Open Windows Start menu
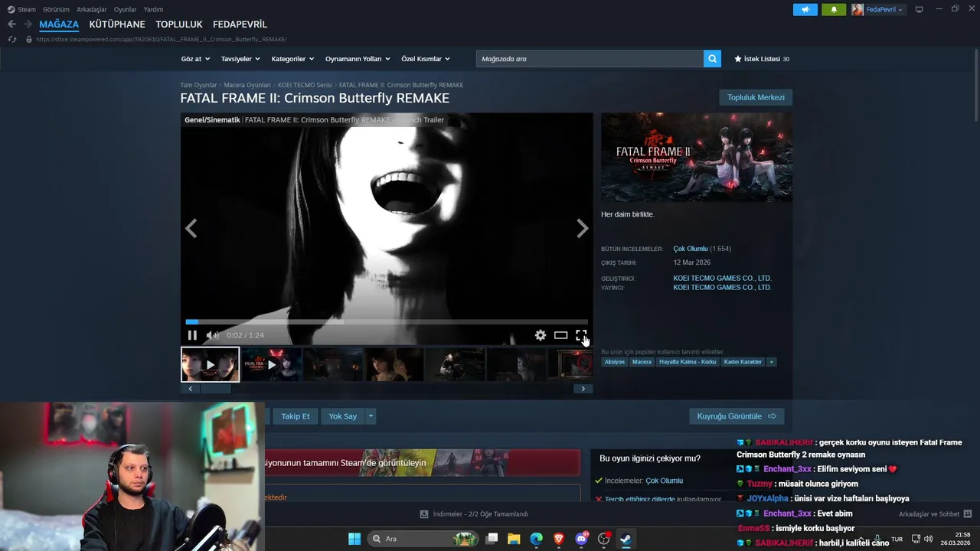Image resolution: width=980 pixels, height=551 pixels. click(x=354, y=539)
